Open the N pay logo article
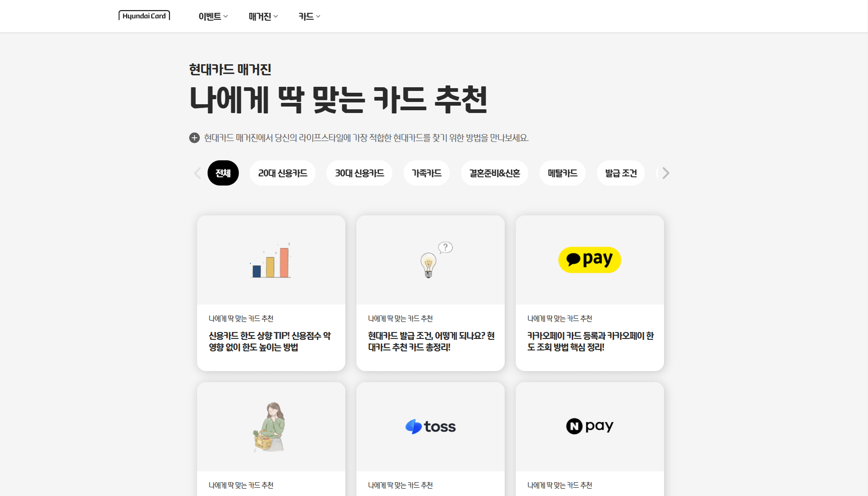 pos(590,427)
